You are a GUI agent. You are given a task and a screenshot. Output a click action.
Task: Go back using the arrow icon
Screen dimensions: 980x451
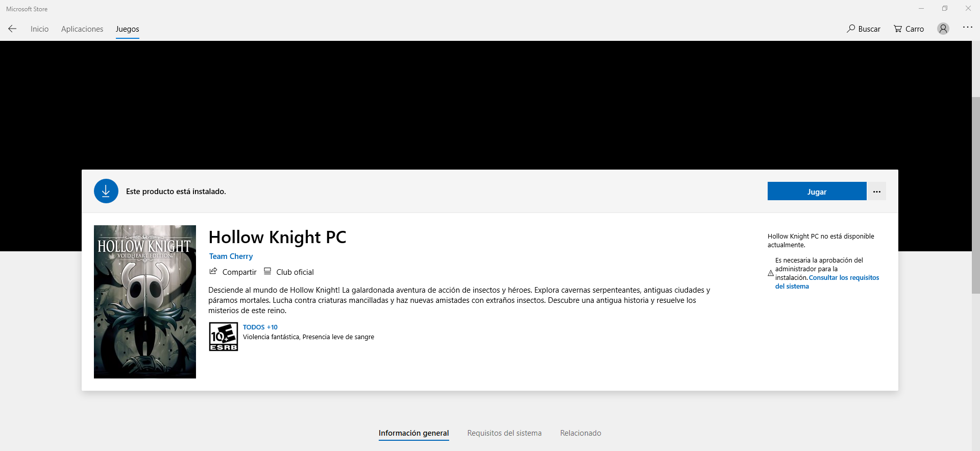[12, 29]
